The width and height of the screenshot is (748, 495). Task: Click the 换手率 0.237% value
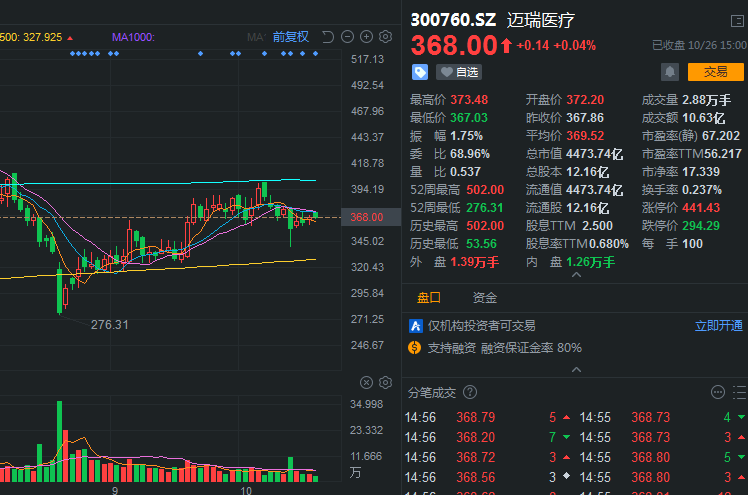(x=702, y=190)
